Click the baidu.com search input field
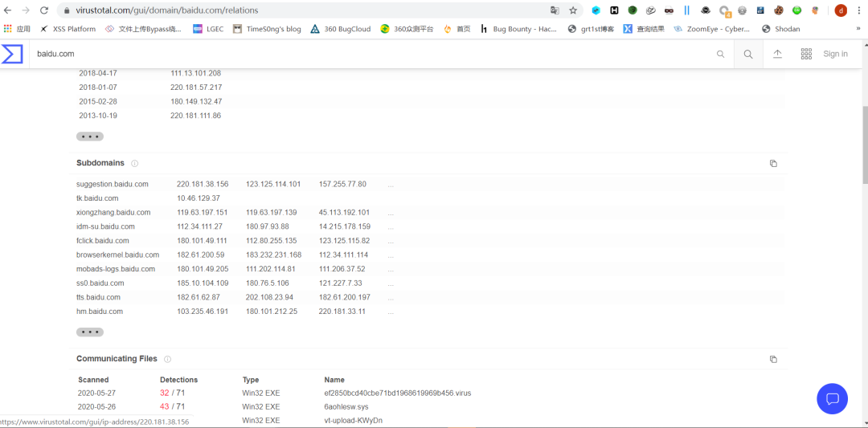The width and height of the screenshot is (868, 428). 371,54
